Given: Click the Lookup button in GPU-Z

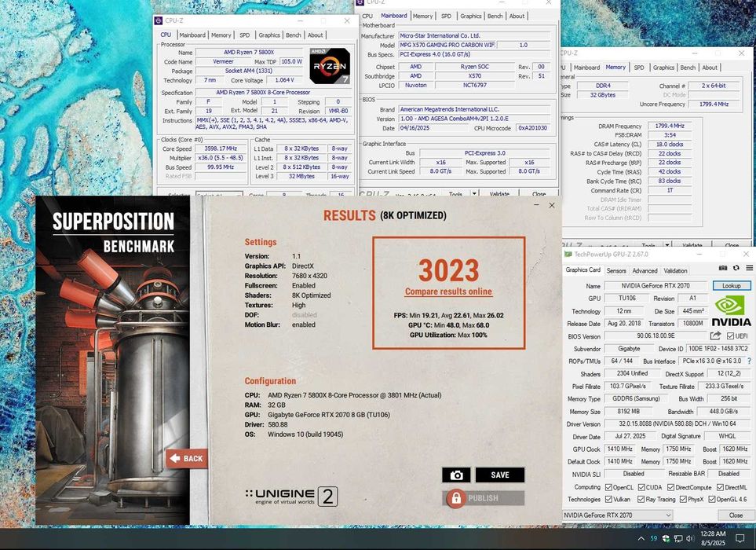Looking at the screenshot, I should pos(732,286).
